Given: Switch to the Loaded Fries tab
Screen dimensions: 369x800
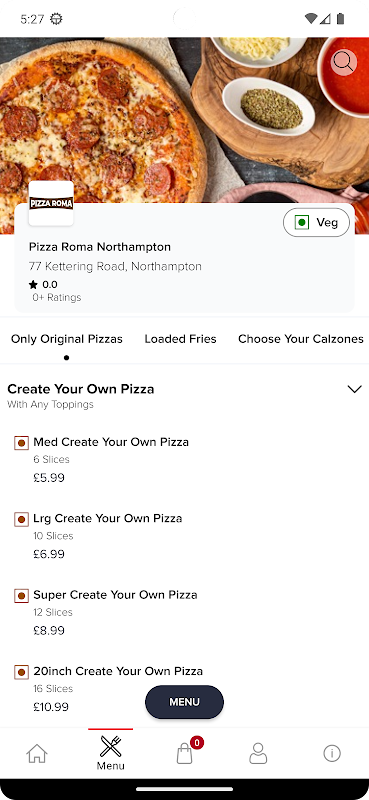Looking at the screenshot, I should click(180, 339).
